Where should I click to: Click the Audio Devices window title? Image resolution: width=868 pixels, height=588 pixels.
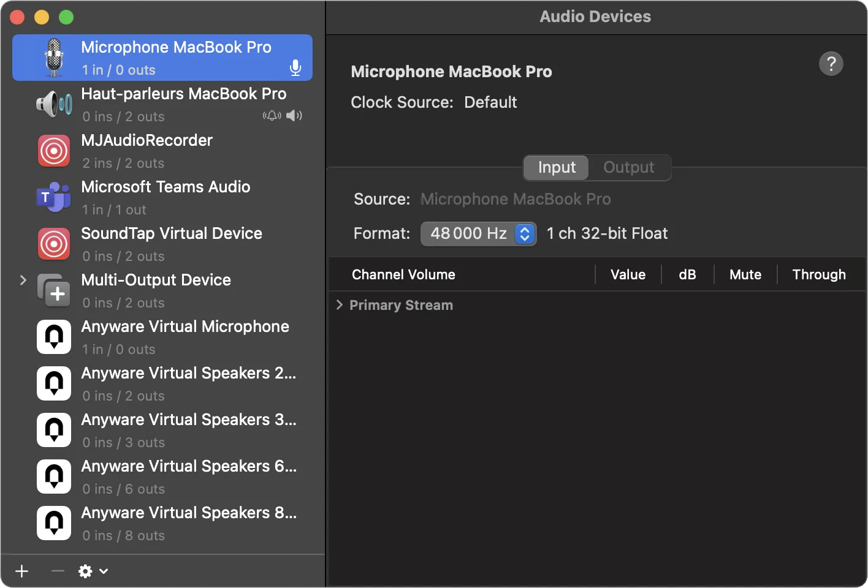(595, 17)
